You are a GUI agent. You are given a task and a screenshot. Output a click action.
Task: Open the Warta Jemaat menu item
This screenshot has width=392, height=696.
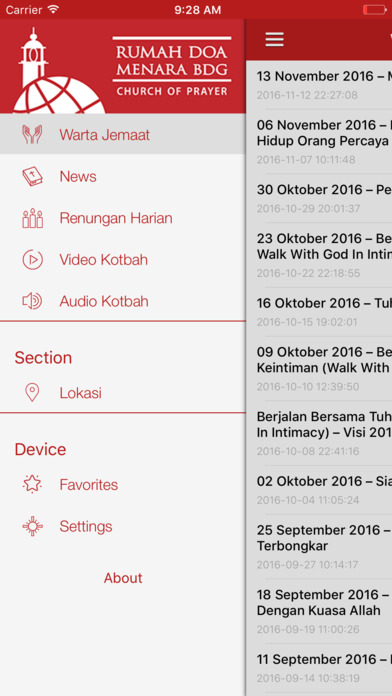pyautogui.click(x=123, y=134)
